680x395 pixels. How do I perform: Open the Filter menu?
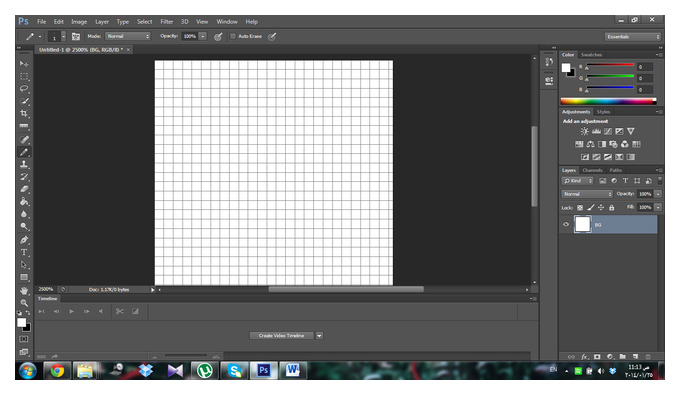(167, 22)
